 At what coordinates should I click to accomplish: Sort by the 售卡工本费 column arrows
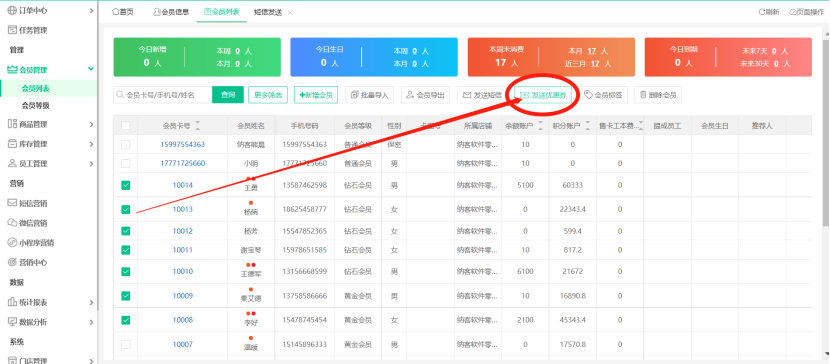coord(640,125)
